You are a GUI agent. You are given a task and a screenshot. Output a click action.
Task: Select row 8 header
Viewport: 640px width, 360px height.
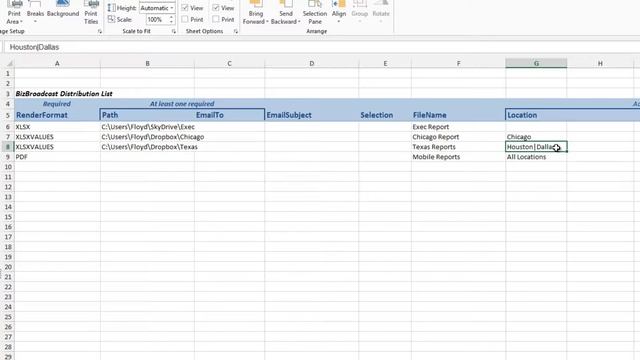[7, 147]
